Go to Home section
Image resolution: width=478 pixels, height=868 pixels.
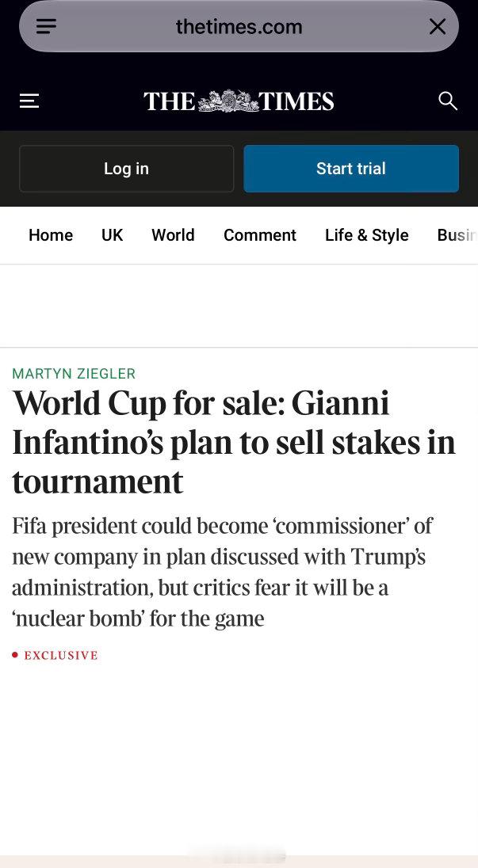tap(51, 235)
